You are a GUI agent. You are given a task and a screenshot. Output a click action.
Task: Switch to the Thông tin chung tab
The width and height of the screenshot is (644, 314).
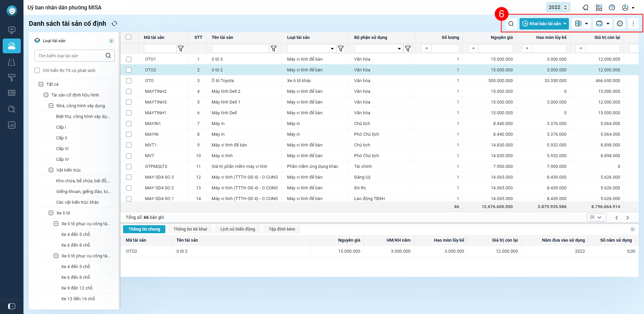[144, 229]
